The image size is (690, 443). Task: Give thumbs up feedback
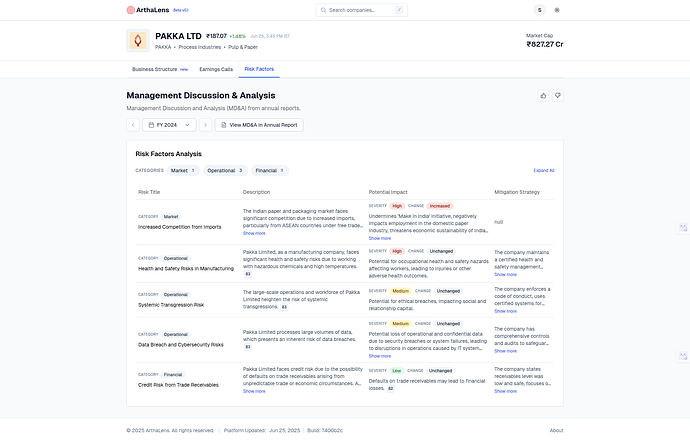pos(543,95)
